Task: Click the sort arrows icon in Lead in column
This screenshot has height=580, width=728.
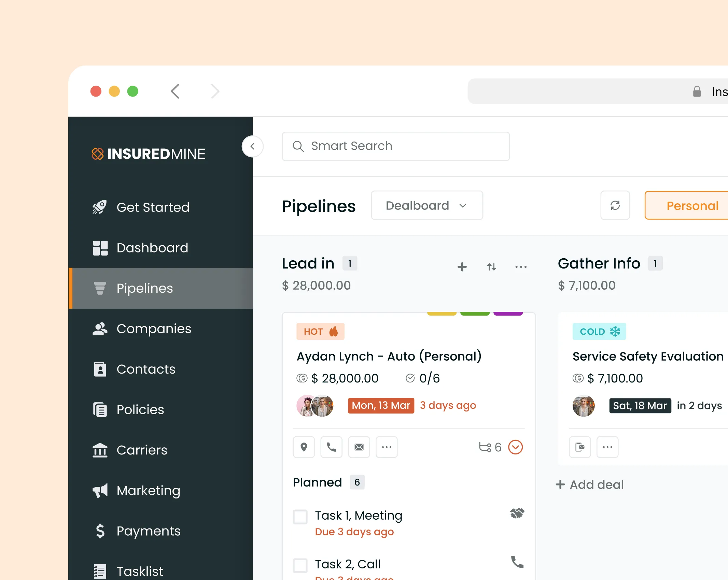Action: pyautogui.click(x=491, y=267)
